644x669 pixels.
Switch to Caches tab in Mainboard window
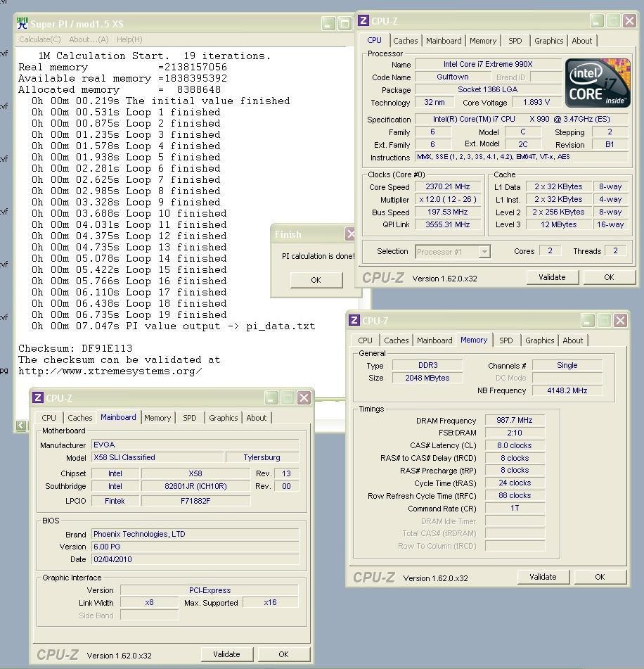(x=79, y=418)
